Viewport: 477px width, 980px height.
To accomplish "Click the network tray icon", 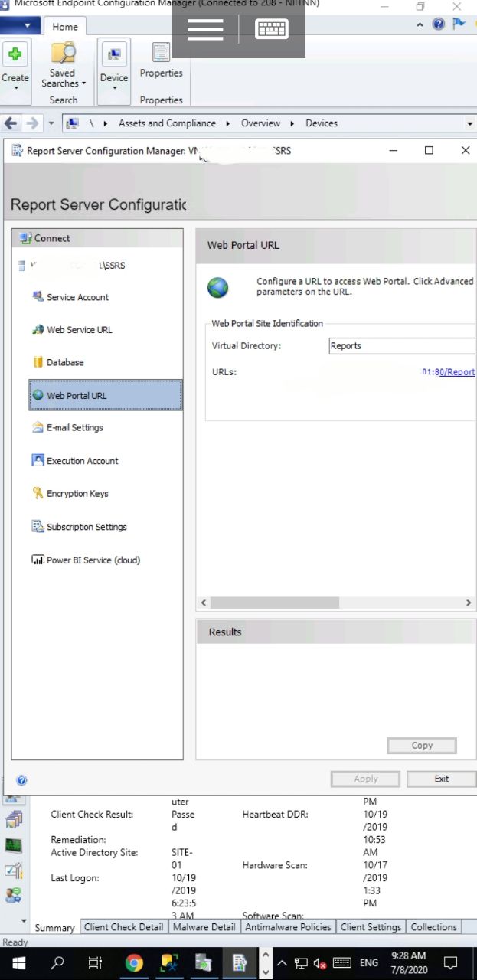I will click(301, 963).
